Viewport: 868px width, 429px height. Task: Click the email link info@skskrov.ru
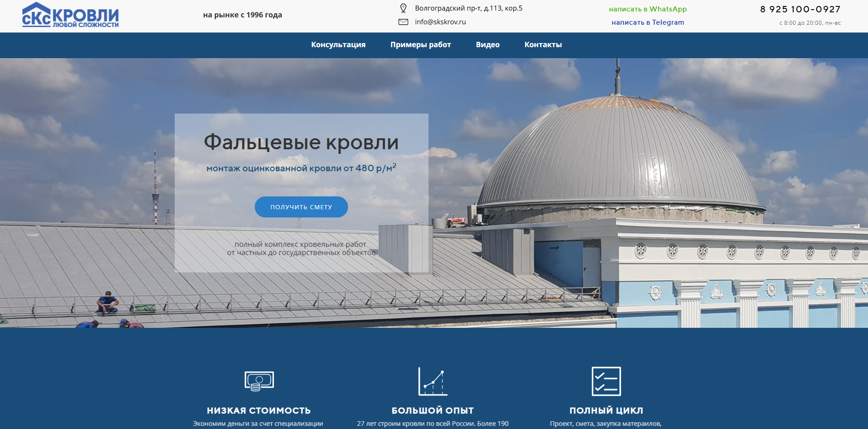click(x=440, y=21)
